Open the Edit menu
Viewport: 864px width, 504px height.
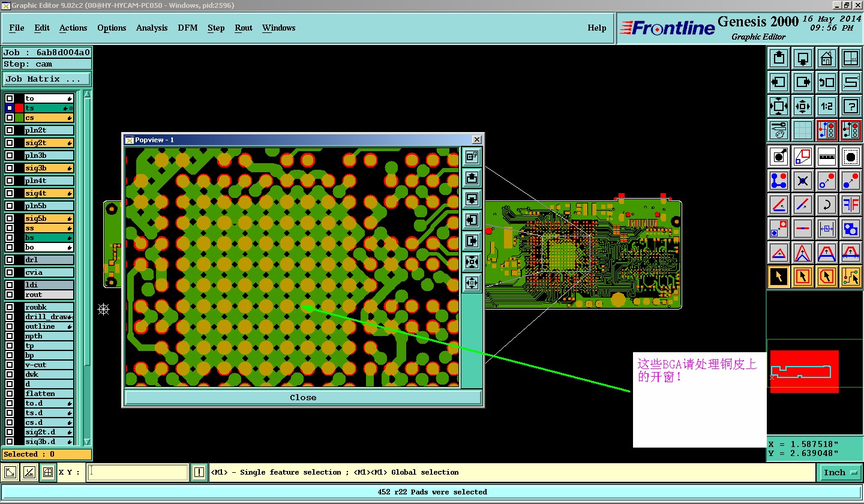(x=42, y=28)
